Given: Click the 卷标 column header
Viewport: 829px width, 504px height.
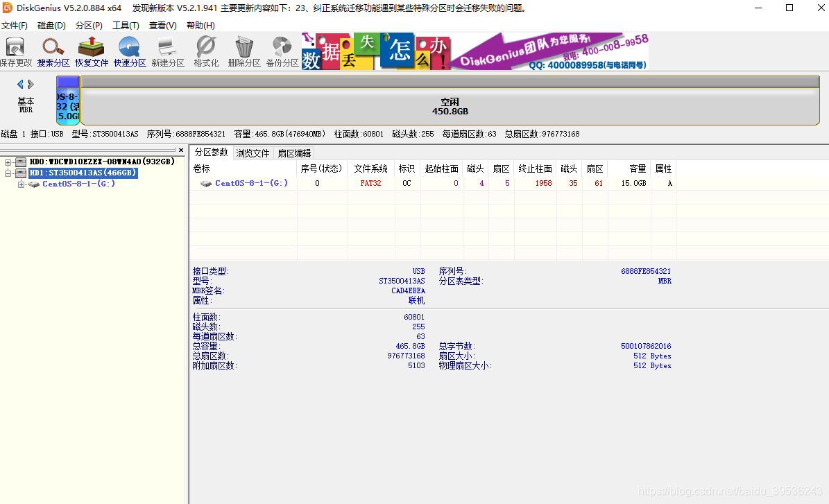Looking at the screenshot, I should point(243,168).
